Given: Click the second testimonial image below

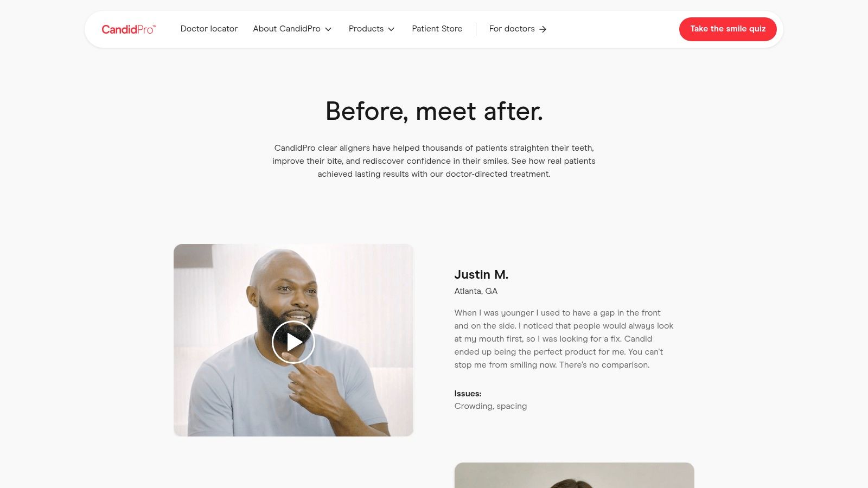Looking at the screenshot, I should tap(574, 476).
